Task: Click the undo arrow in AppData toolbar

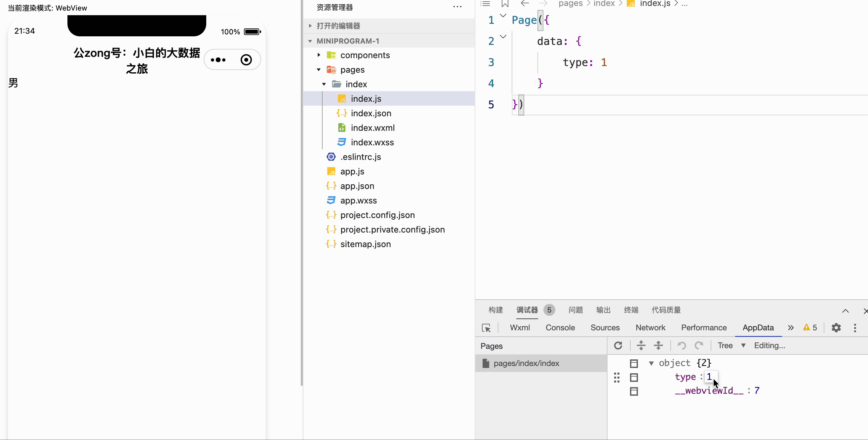Action: [x=682, y=346]
